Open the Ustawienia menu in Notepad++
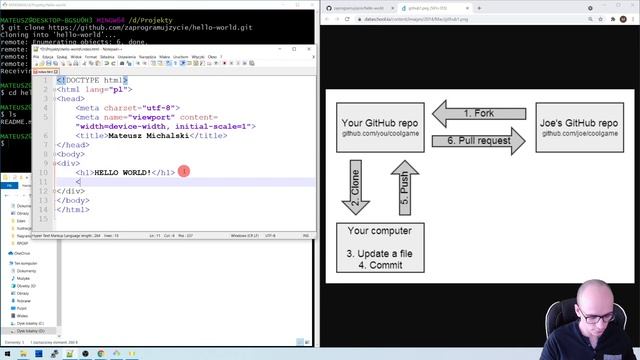 tap(127, 57)
